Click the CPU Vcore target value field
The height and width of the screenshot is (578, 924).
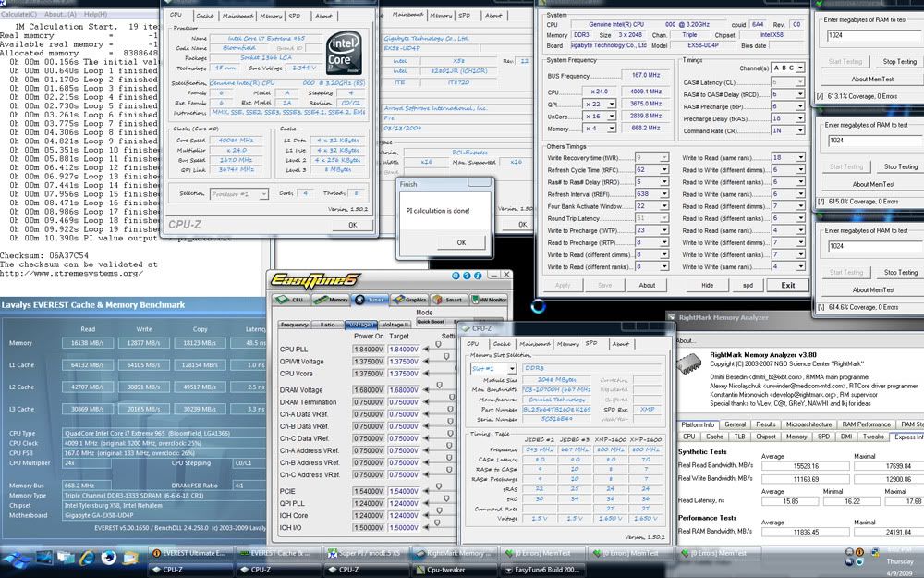tap(404, 374)
